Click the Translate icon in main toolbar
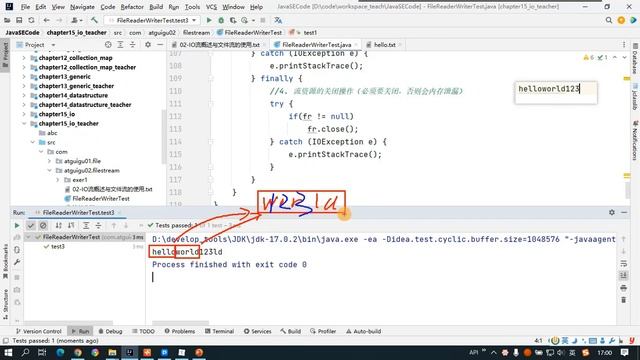The width and height of the screenshot is (640, 360). [x=278, y=20]
